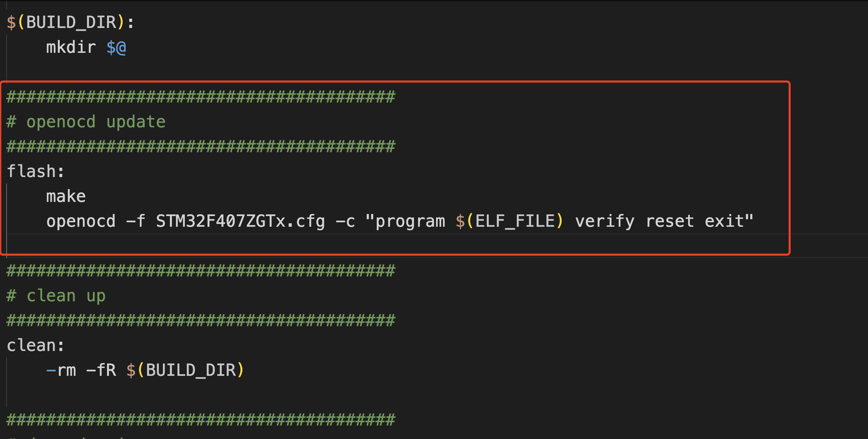Click the -rm -fR command

81,370
